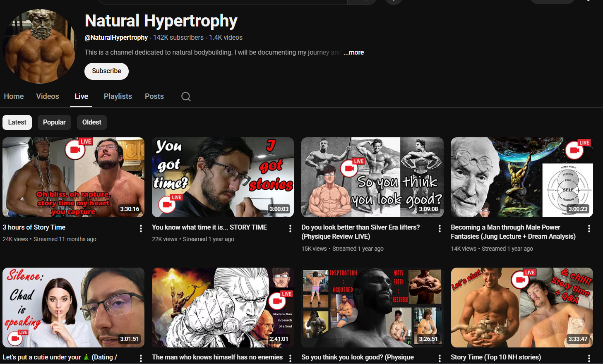This screenshot has width=603, height=364.
Task: Go to the channel Home tab
Action: tap(14, 96)
